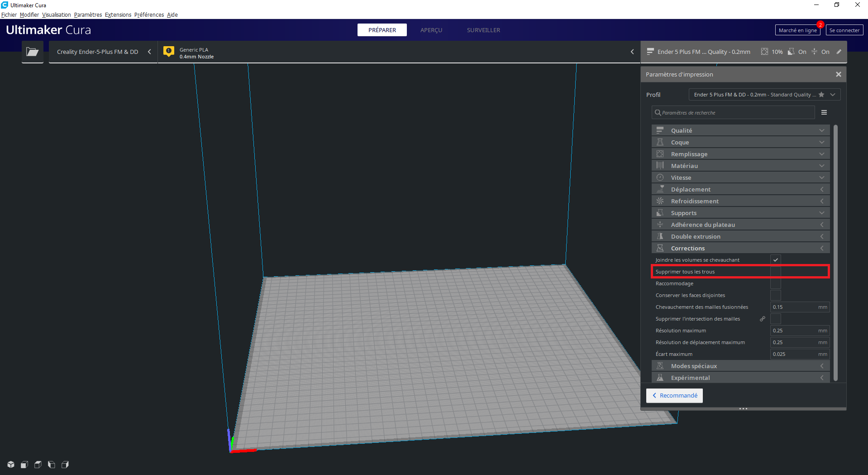Open the Paramètres menu
868x475 pixels.
coord(88,15)
